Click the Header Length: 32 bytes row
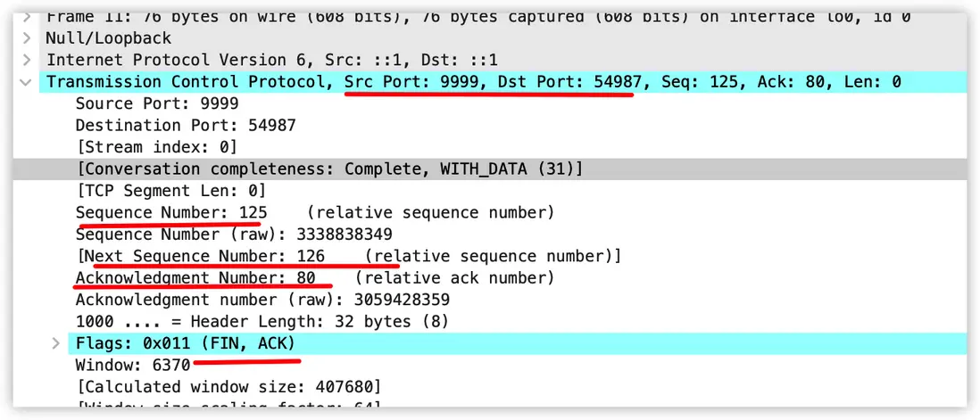980x420 pixels. click(262, 321)
